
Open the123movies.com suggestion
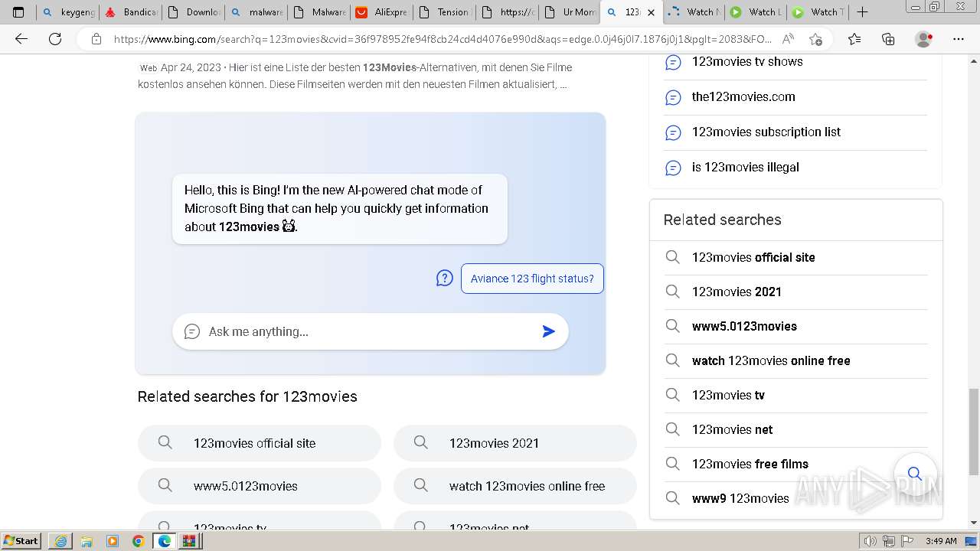coord(743,96)
